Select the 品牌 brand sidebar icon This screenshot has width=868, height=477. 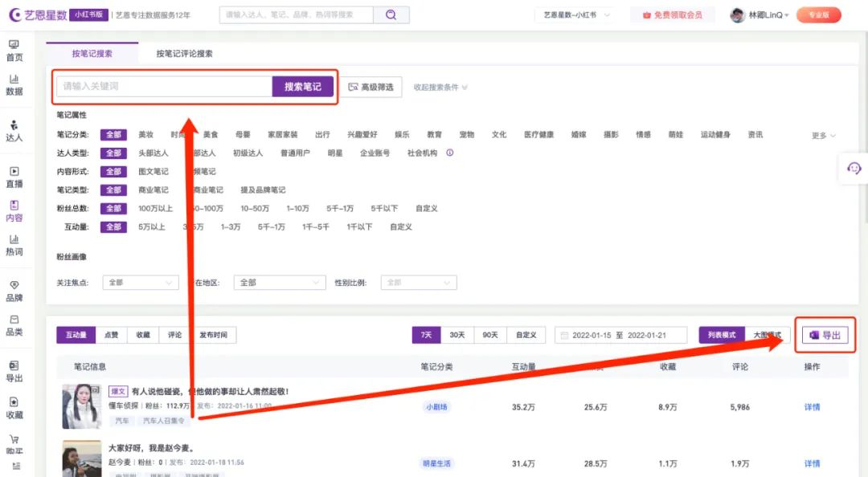click(13, 291)
